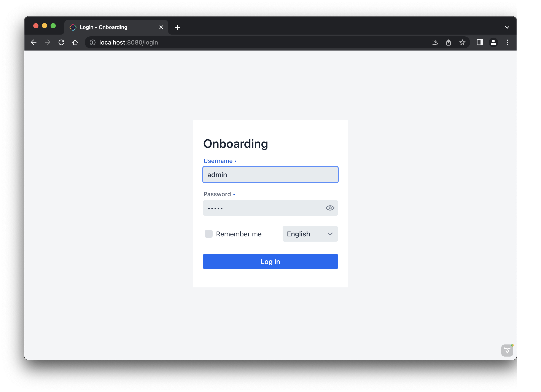Click the browser home icon
This screenshot has height=392, width=541.
[75, 42]
